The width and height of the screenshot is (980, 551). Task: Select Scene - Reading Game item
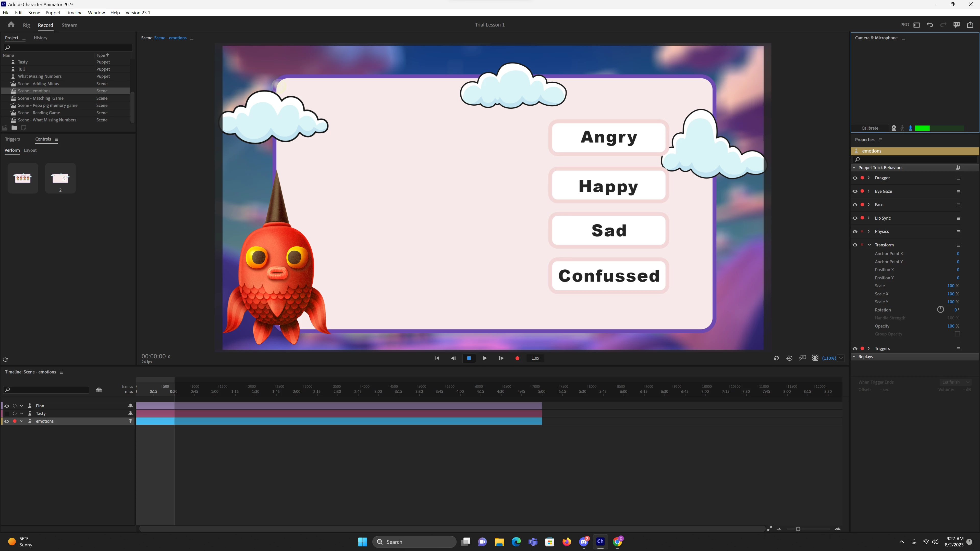pos(39,112)
